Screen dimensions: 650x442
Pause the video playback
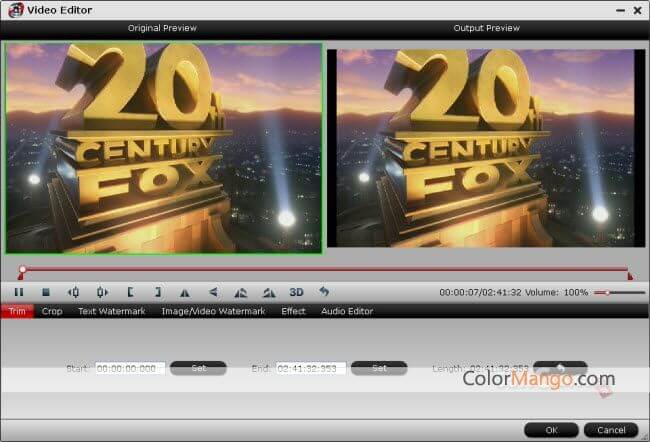coord(18,292)
